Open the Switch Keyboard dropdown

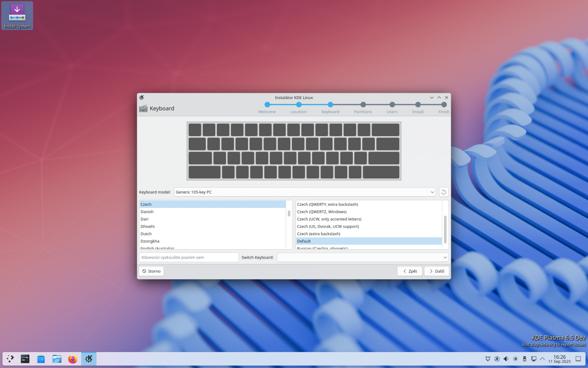pyautogui.click(x=363, y=258)
